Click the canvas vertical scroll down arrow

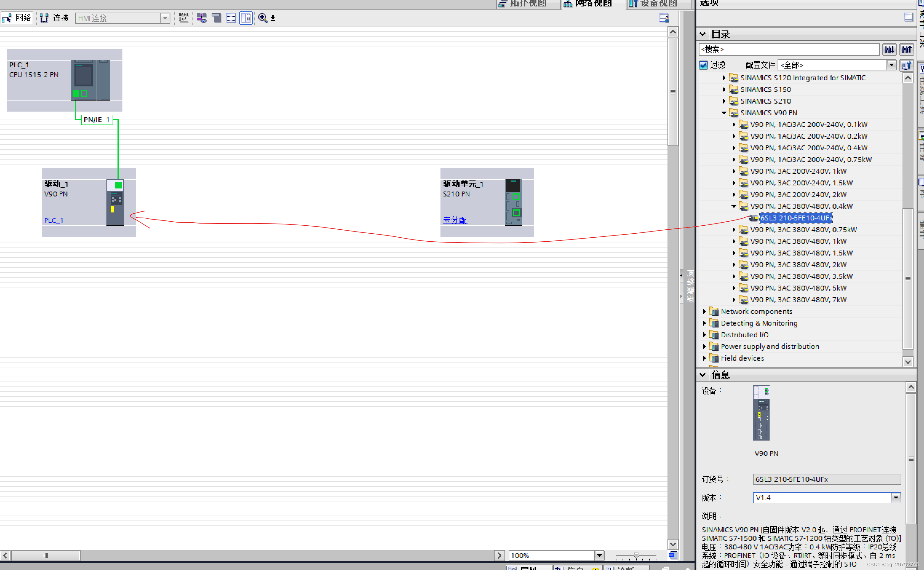(673, 544)
